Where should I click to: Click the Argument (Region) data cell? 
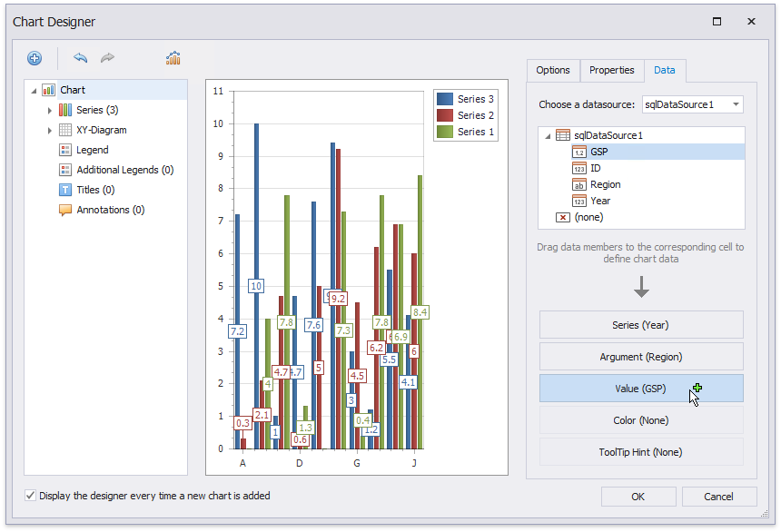641,357
